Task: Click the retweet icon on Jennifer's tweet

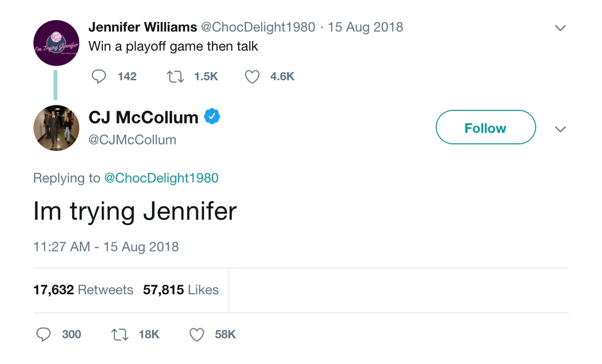Action: pos(175,76)
